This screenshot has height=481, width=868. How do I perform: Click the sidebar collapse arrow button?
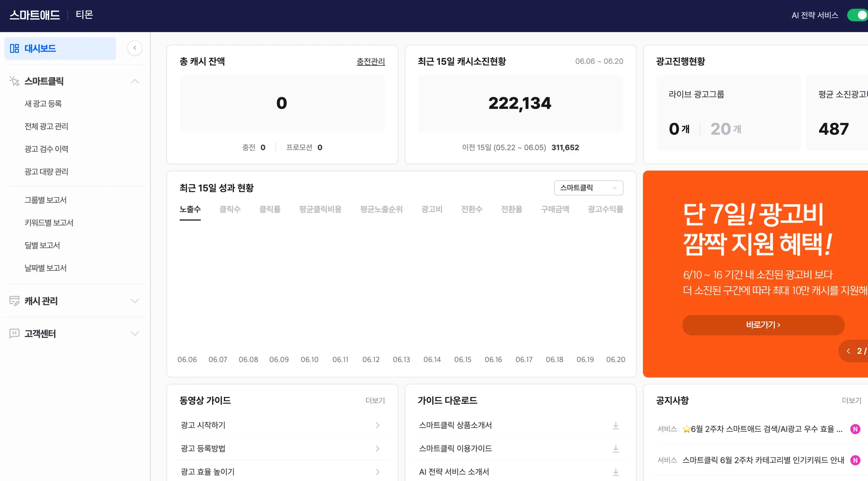pos(135,48)
